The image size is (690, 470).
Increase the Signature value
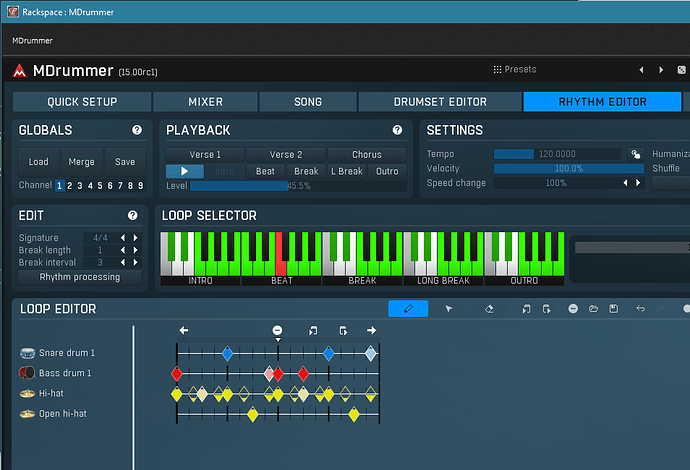point(136,238)
